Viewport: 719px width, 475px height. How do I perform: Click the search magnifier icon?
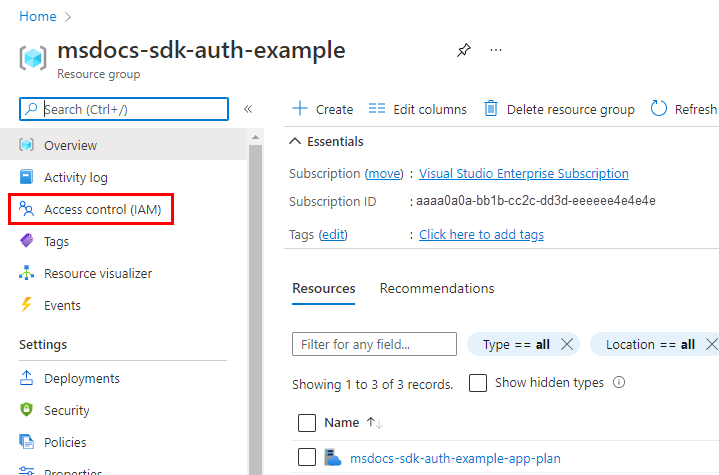(31, 109)
